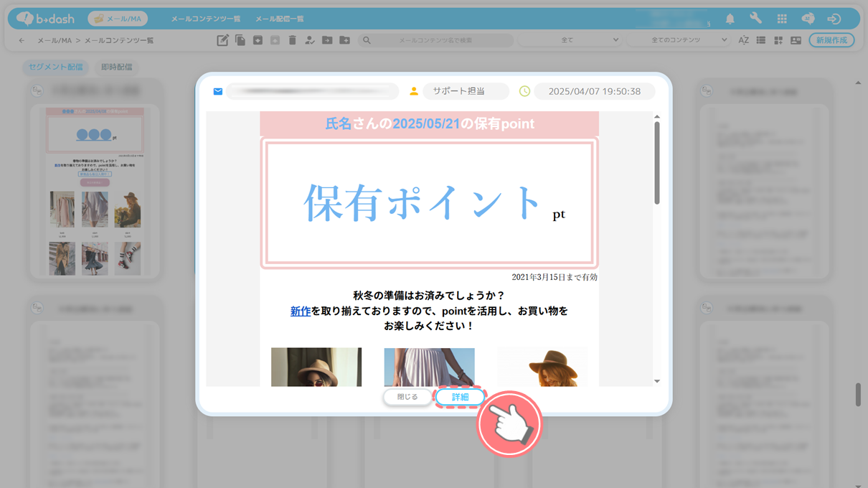
Task: Click the box with down-arrow toolbar icon
Action: coord(258,40)
